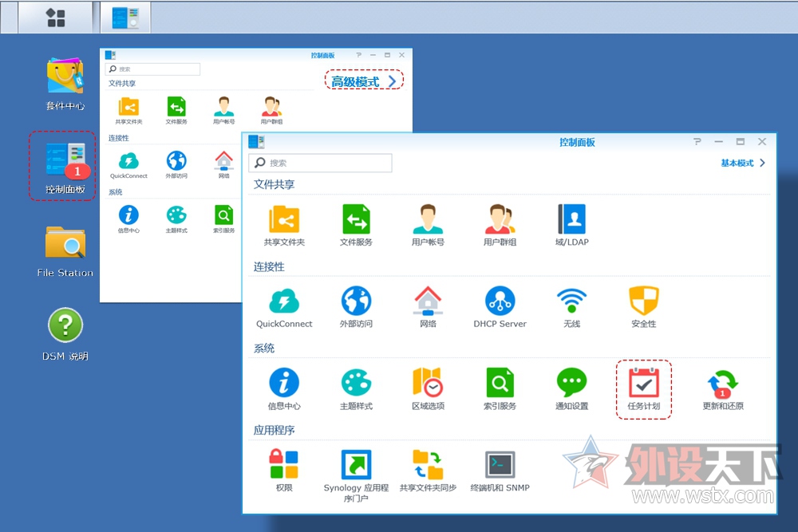Click the search field in front Control Panel
798x532 pixels.
click(x=320, y=163)
